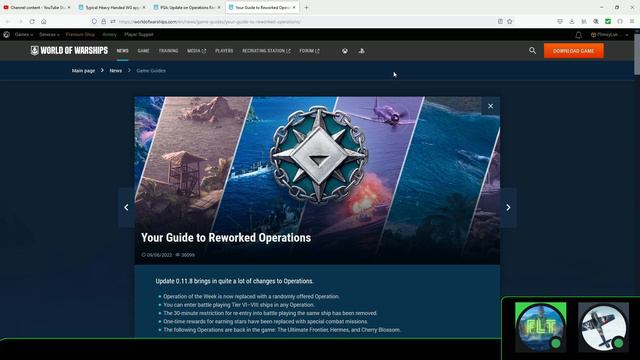Open the TRAINING navigation item
The image size is (640, 360).
pos(168,51)
